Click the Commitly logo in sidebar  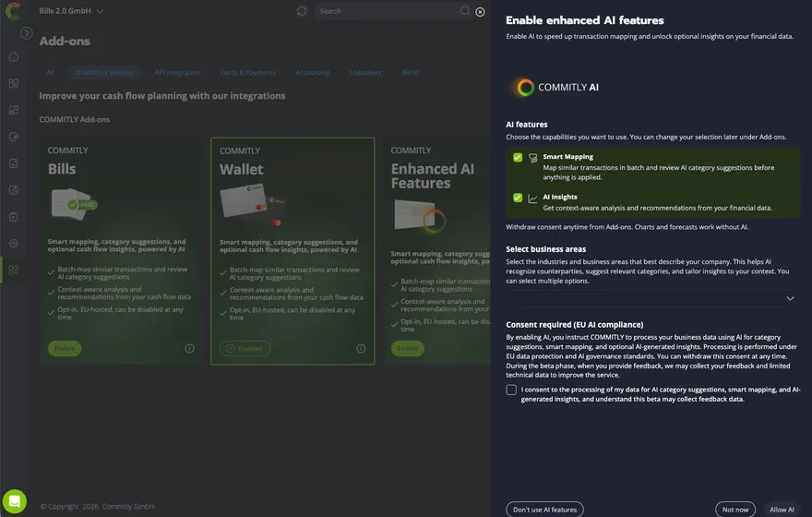[13, 11]
